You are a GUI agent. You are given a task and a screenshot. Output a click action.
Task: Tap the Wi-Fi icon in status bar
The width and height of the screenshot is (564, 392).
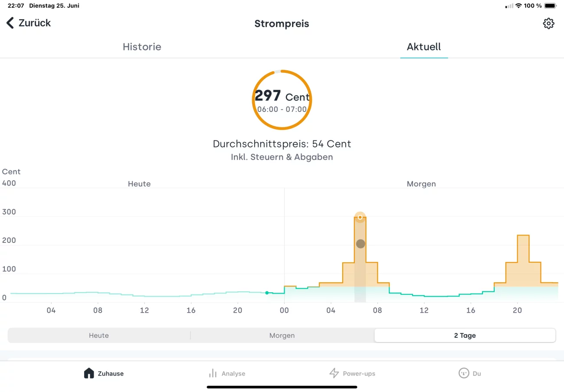point(518,6)
